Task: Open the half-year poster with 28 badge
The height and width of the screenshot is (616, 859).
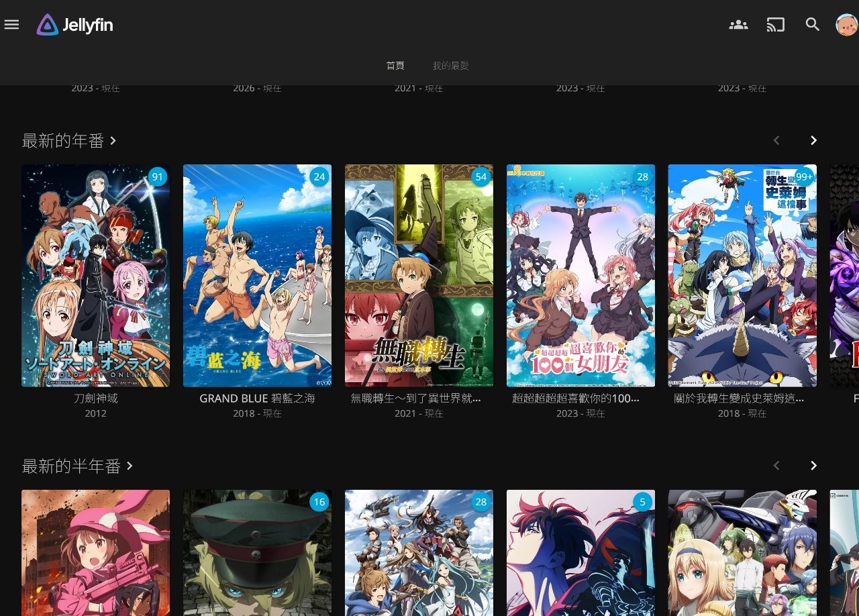Action: 419,553
